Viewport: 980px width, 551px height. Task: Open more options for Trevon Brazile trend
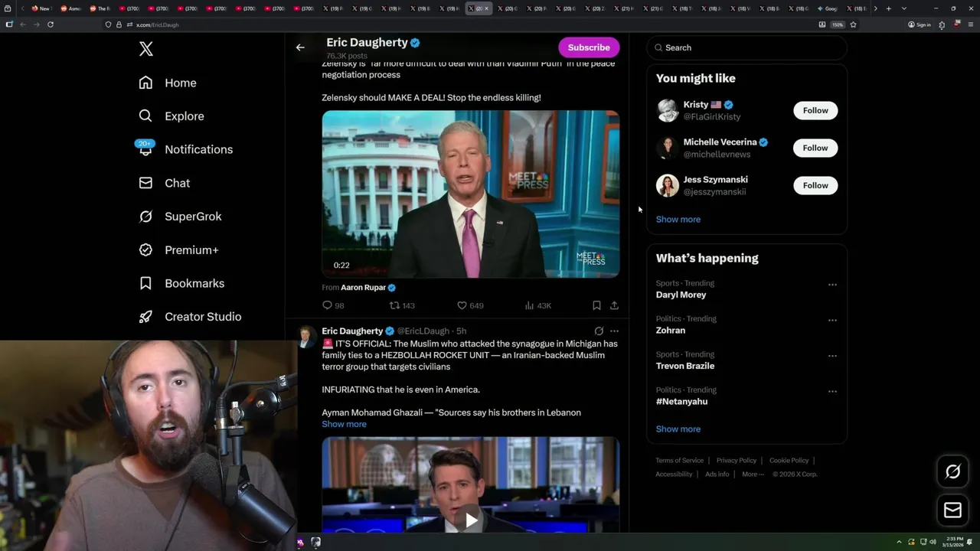(x=832, y=356)
